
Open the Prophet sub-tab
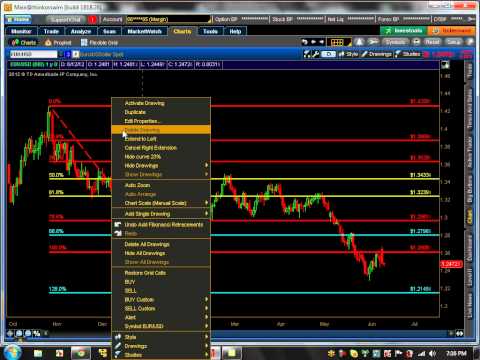(x=58, y=43)
